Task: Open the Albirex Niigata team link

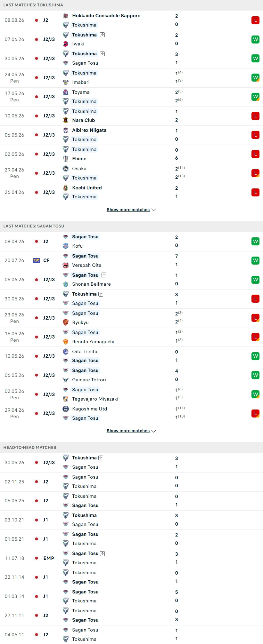Action: pyautogui.click(x=89, y=130)
